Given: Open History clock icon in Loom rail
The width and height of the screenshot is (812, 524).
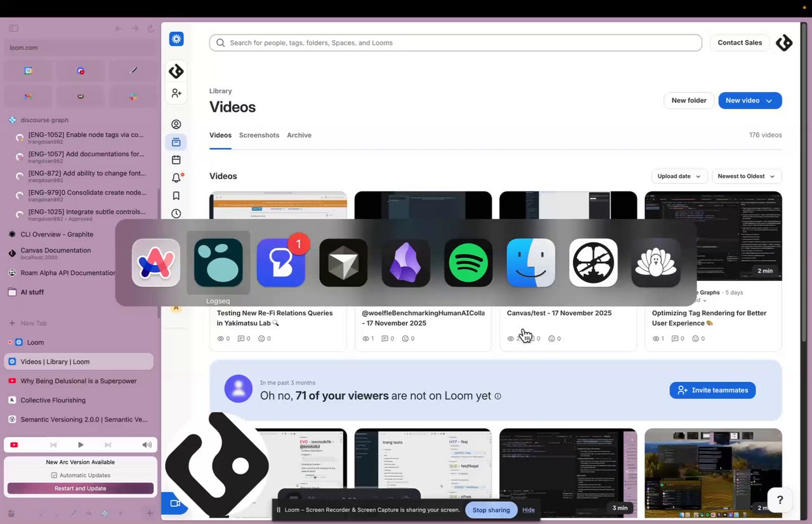Looking at the screenshot, I should tap(176, 213).
